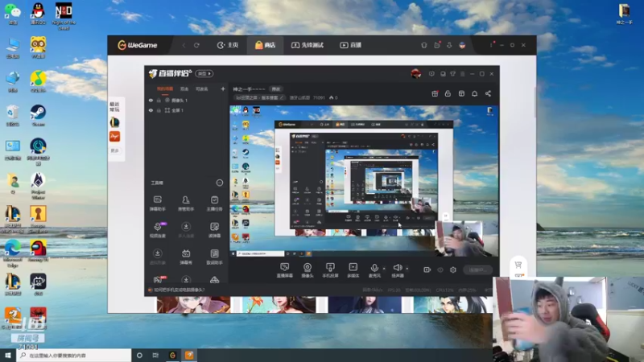Lock the 摄像头 1 source layer

tap(159, 100)
